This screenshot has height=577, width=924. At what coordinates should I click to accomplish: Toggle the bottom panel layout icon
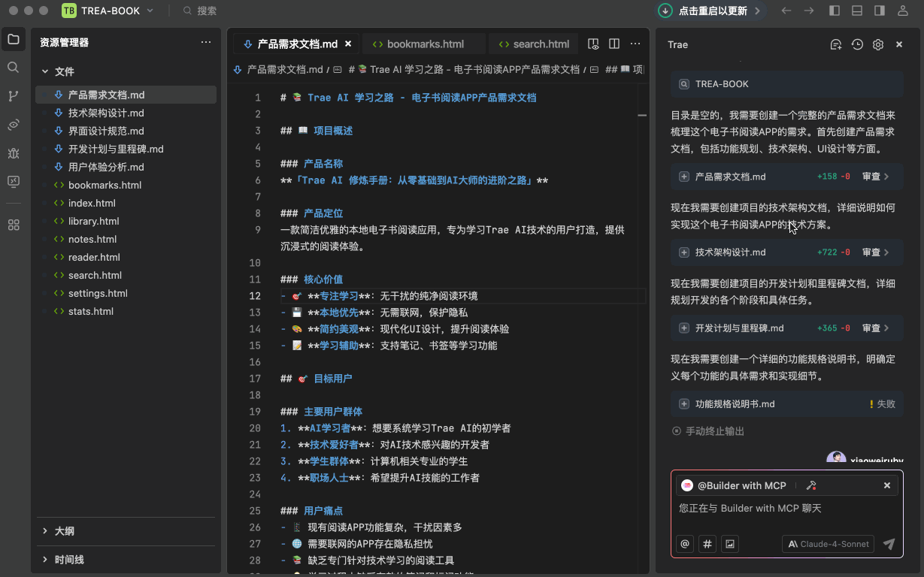(x=857, y=11)
